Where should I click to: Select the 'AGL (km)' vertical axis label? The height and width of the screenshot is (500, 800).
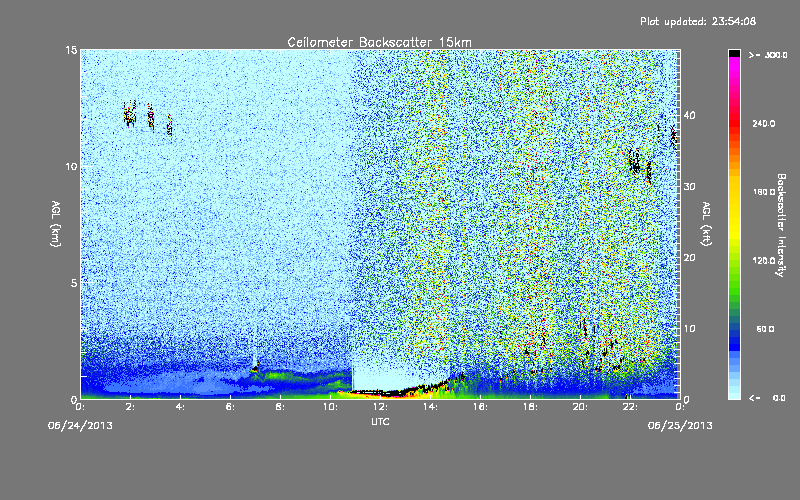[x=56, y=224]
